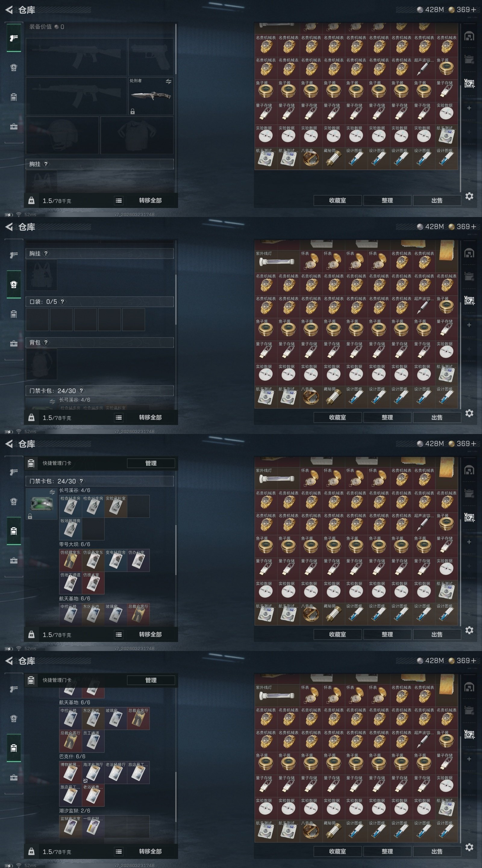The image size is (482, 868).
Task: Open the highlighted chest rig tab in sidebar
Action: [x=14, y=285]
